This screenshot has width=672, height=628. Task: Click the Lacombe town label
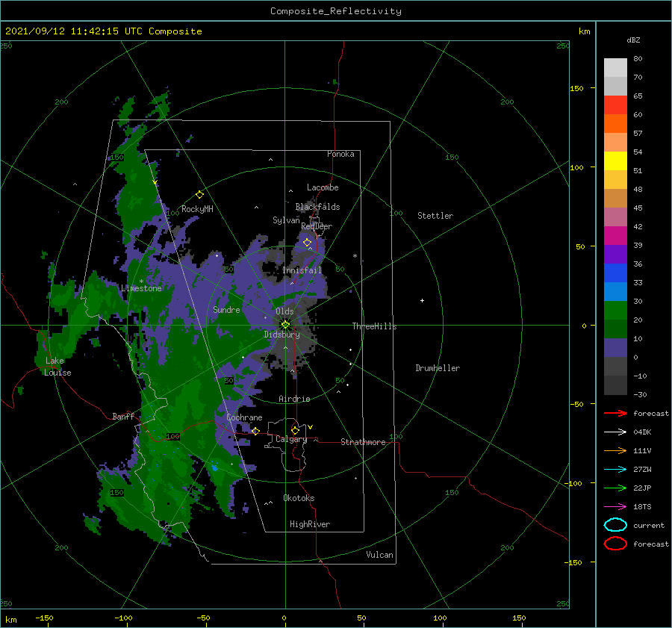click(x=323, y=187)
